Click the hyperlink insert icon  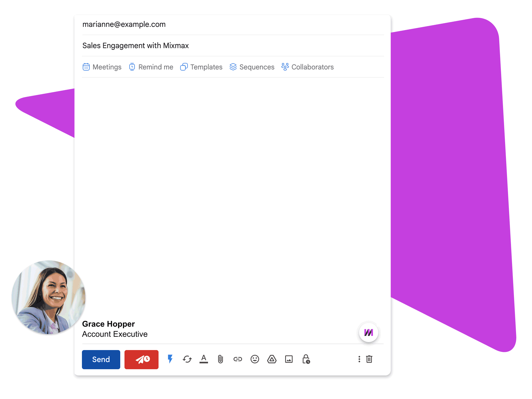pyautogui.click(x=238, y=359)
